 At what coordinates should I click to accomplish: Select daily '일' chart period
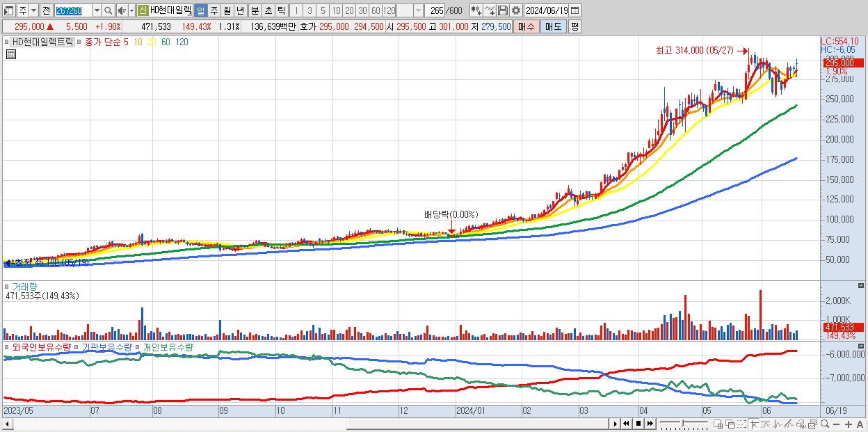tap(200, 10)
